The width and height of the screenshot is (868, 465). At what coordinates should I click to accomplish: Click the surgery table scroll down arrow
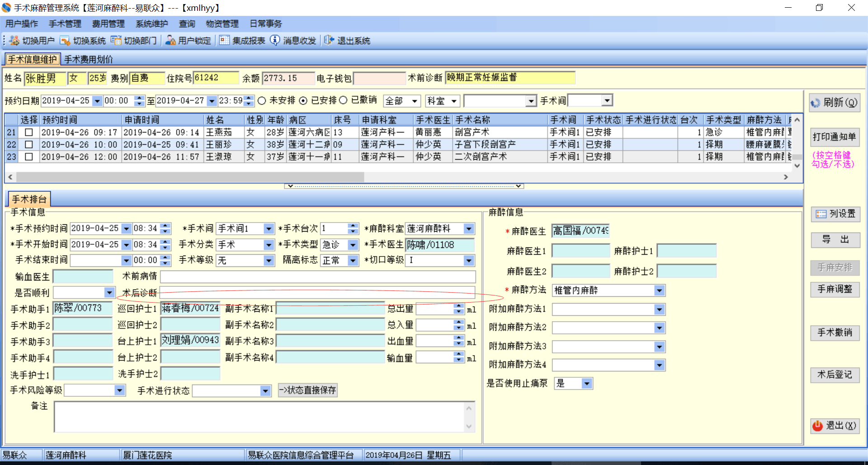click(x=797, y=166)
